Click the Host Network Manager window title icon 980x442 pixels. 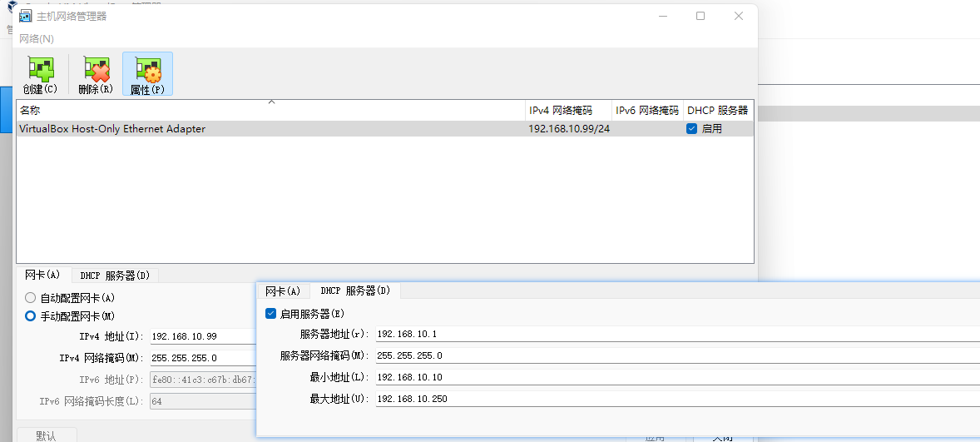tap(26, 17)
